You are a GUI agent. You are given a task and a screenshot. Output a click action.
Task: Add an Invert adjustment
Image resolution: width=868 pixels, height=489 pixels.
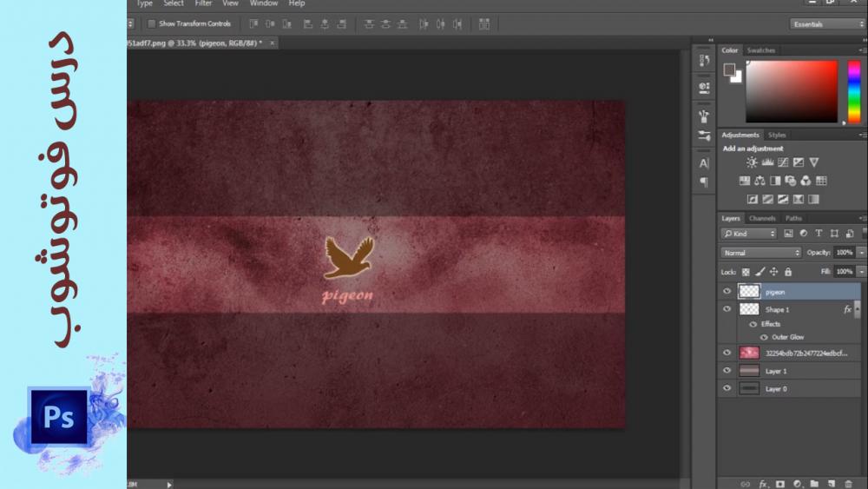753,199
